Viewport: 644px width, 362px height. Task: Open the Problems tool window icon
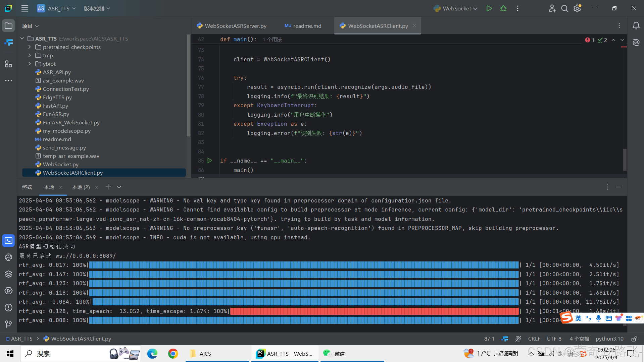8,307
